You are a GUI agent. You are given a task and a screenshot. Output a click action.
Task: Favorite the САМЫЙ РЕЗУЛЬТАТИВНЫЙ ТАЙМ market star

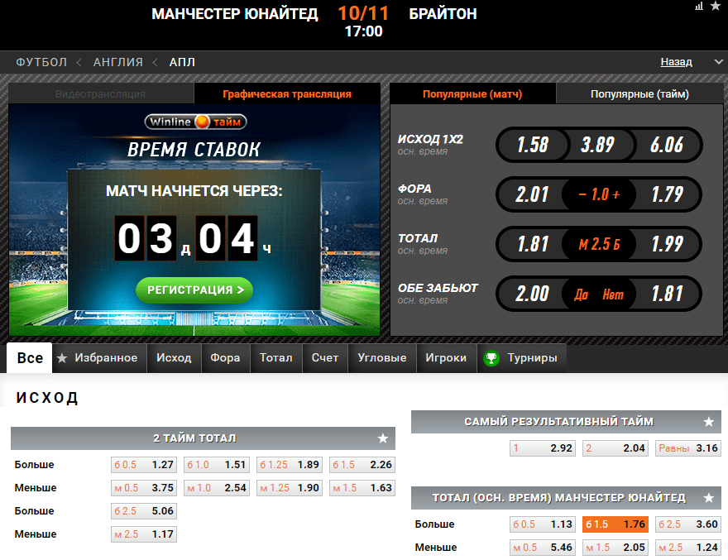708,422
